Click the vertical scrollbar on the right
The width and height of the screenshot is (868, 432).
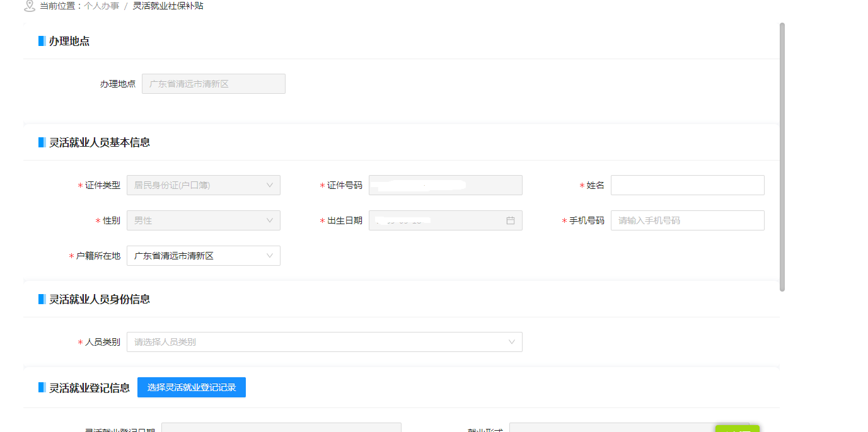point(782,157)
